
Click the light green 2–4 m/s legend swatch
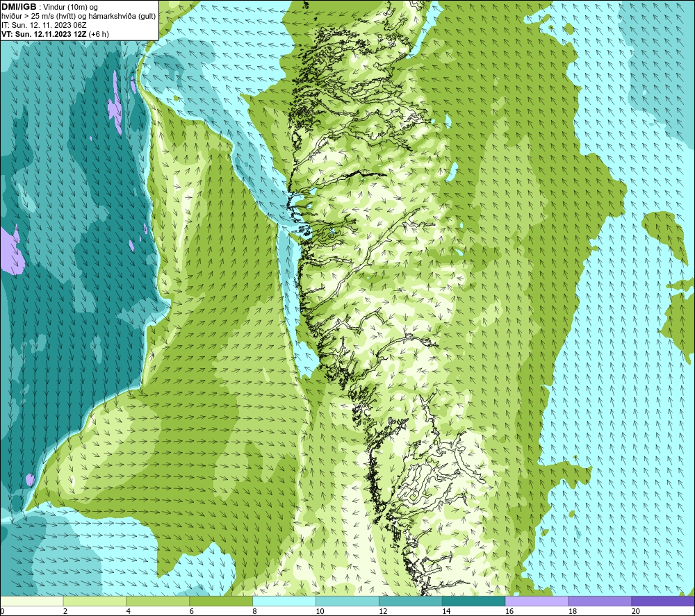(x=95, y=601)
